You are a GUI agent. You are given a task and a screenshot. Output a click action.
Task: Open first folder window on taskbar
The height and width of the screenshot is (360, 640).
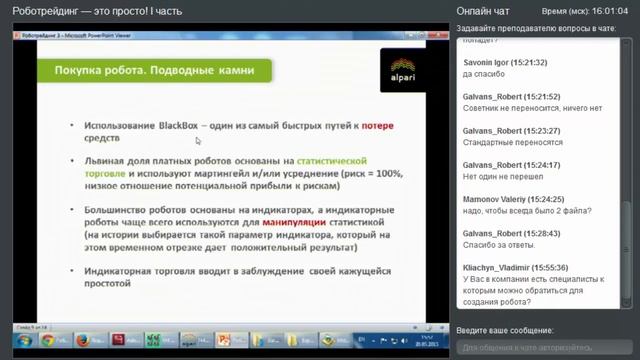pos(266,340)
